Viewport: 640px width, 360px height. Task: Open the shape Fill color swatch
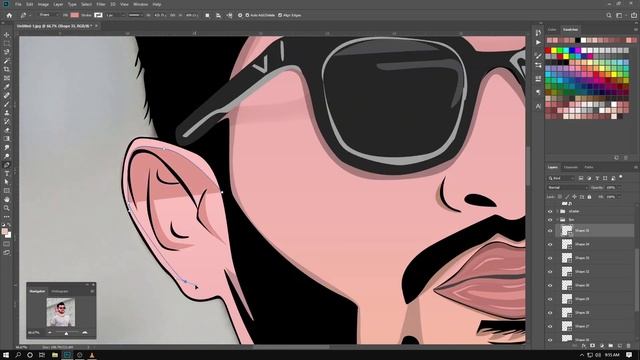pos(74,15)
